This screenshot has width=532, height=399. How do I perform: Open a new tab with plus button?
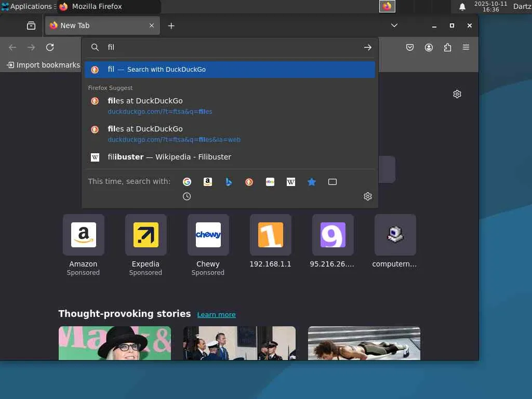[x=171, y=26]
